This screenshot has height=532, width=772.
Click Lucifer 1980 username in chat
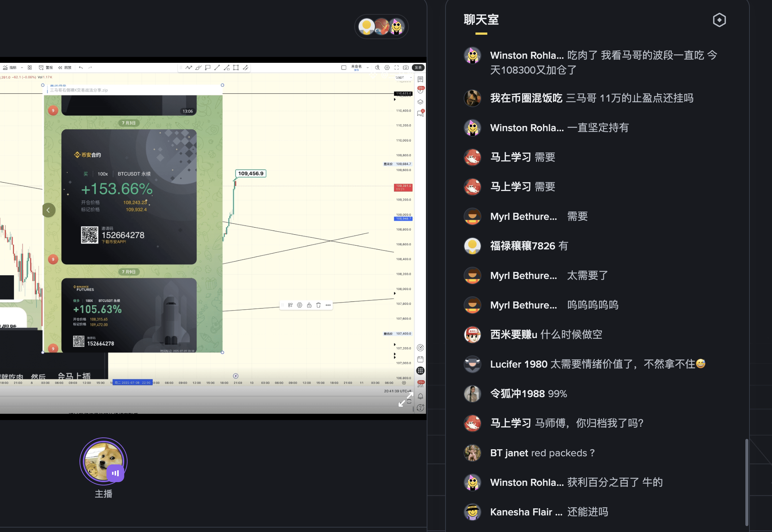pos(519,364)
